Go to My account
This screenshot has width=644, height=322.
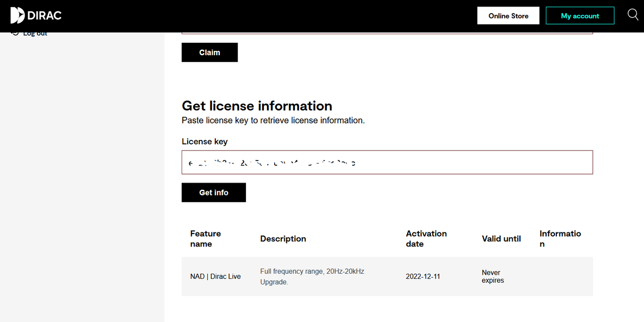pos(580,16)
